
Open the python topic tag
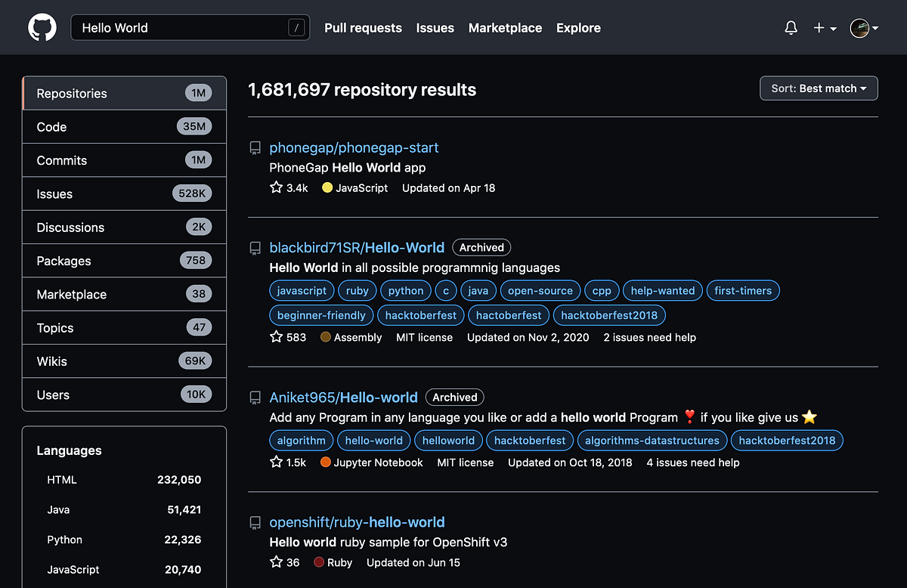click(x=406, y=290)
